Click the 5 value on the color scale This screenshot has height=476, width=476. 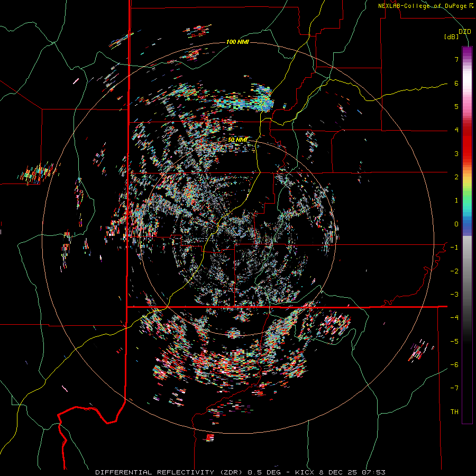(456, 106)
